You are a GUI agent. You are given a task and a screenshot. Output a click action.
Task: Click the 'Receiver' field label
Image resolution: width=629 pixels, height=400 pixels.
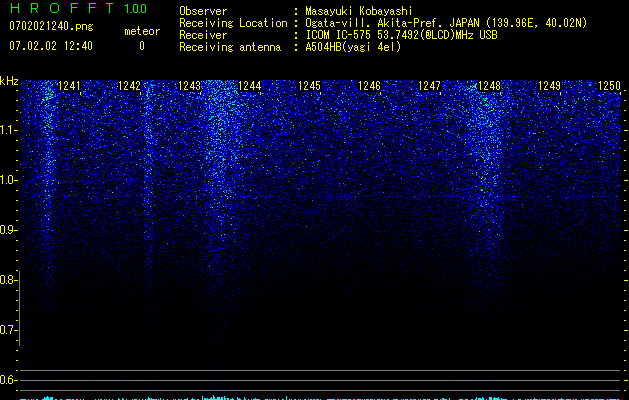click(x=203, y=35)
